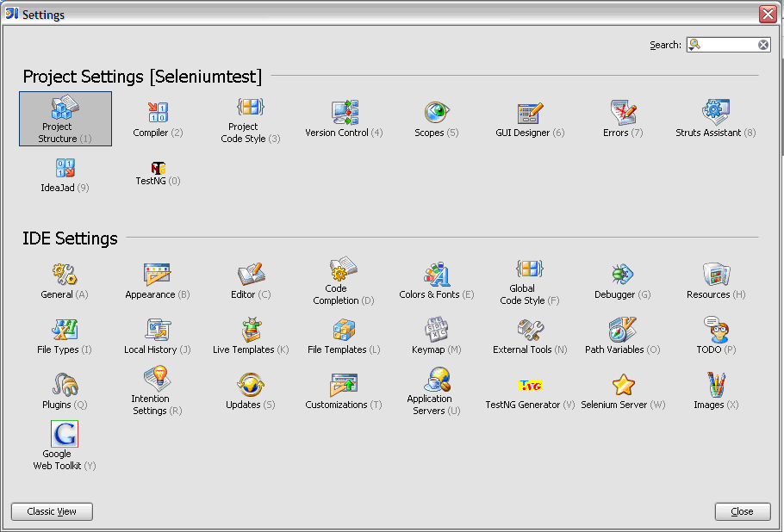Open the Errors settings icon
The width and height of the screenshot is (784, 532).
pyautogui.click(x=623, y=112)
